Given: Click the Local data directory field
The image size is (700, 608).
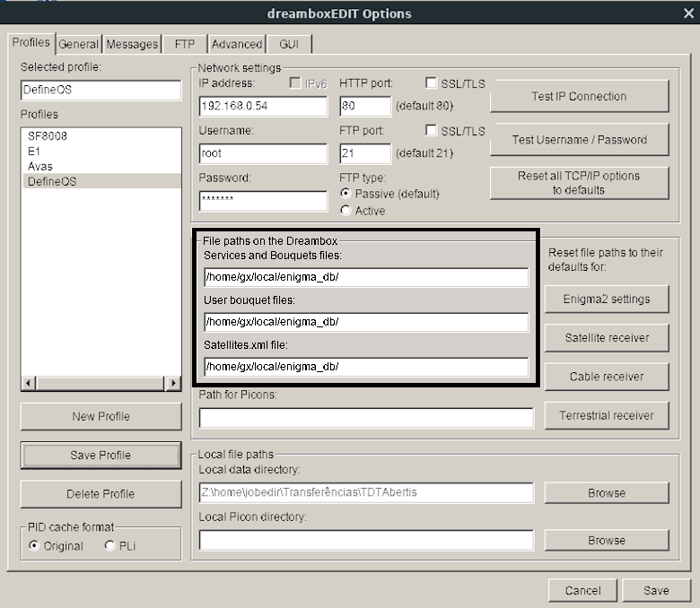Looking at the screenshot, I should tap(366, 492).
